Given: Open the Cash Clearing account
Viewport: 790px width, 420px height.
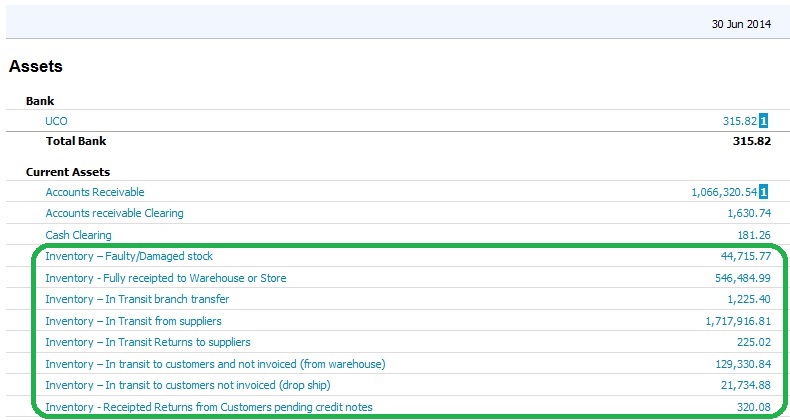Looking at the screenshot, I should pos(78,235).
